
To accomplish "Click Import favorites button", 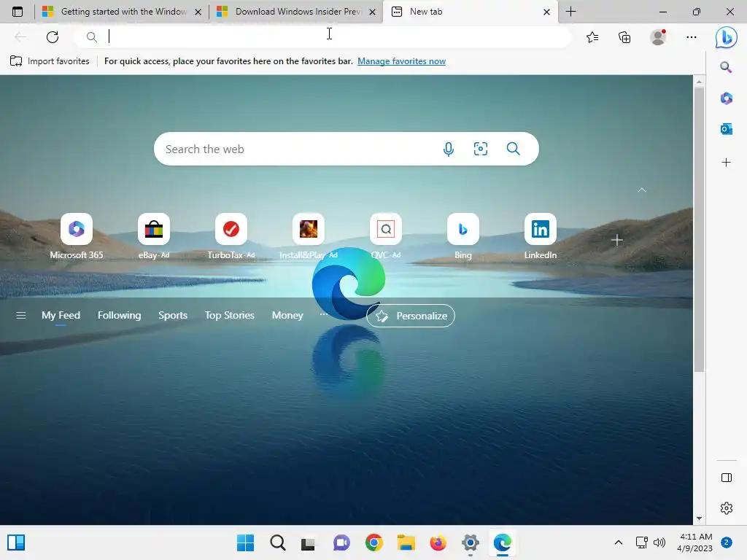I will point(50,61).
